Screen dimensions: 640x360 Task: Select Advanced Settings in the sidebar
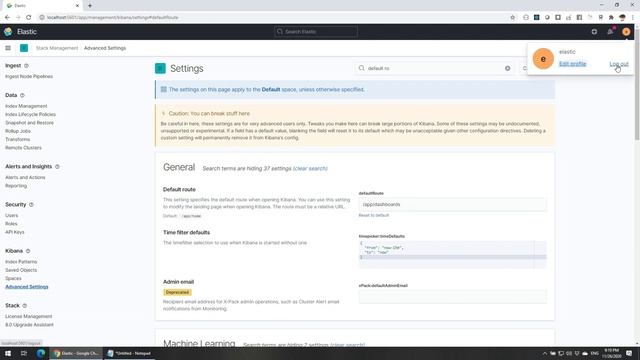click(27, 287)
